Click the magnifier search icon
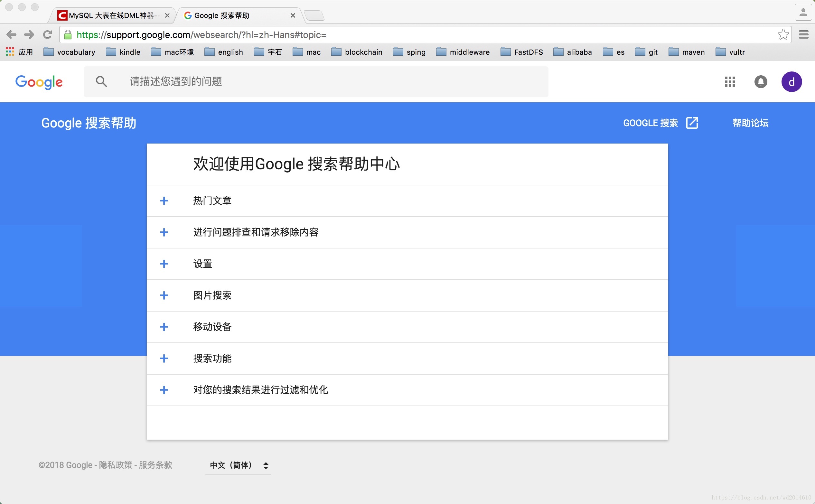 [101, 81]
